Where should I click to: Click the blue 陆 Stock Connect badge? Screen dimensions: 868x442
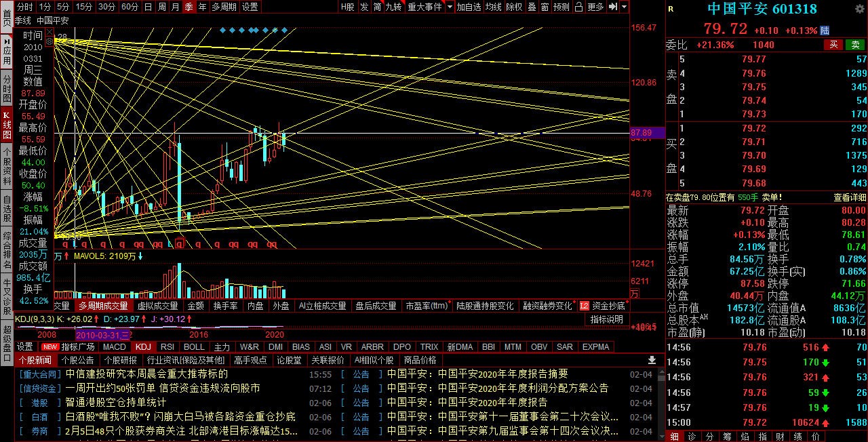pos(825,31)
